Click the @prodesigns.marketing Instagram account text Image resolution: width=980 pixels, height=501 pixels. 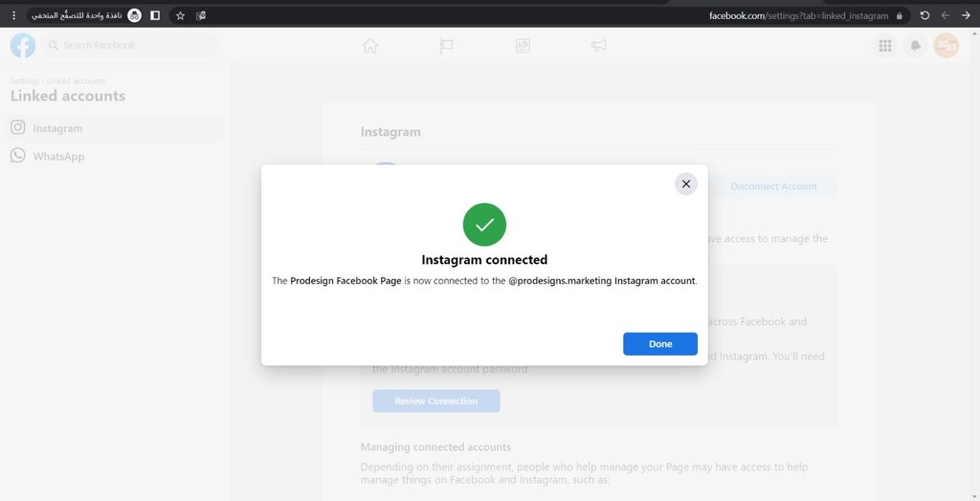602,281
